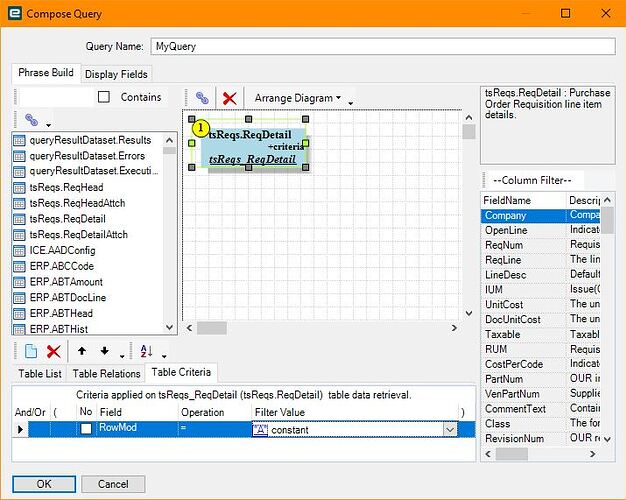This screenshot has width=626, height=500.
Task: Click the table icon beside ICE.AADConfig
Action: (19, 251)
